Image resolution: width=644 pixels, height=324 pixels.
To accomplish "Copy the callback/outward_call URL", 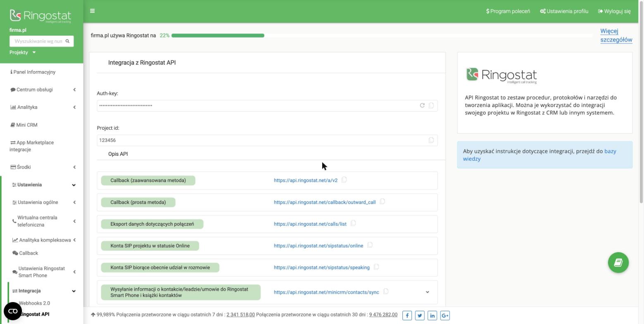I will (382, 202).
